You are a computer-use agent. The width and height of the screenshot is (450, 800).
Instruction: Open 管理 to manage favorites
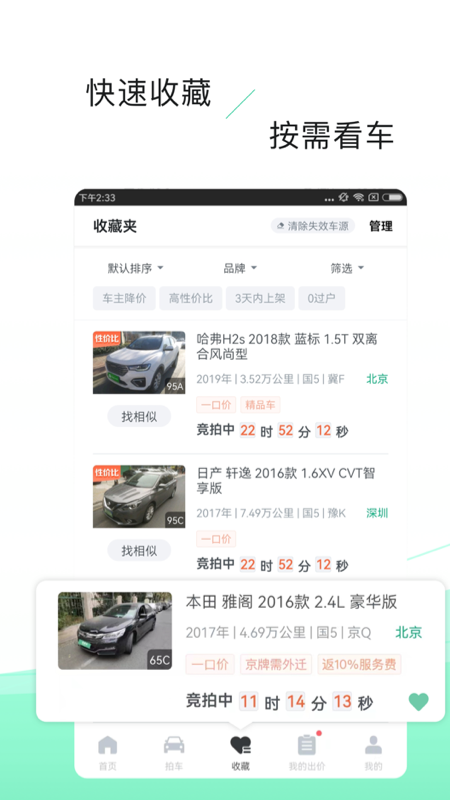pyautogui.click(x=381, y=227)
